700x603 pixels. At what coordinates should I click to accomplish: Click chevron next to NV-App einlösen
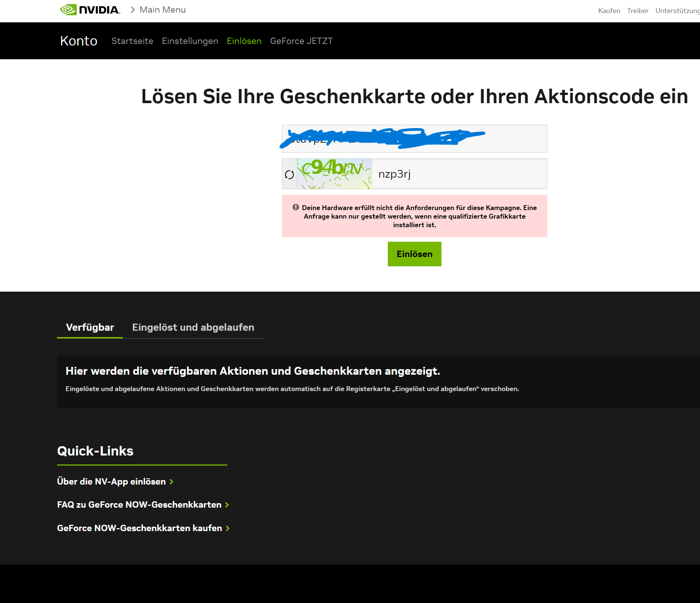coord(171,482)
